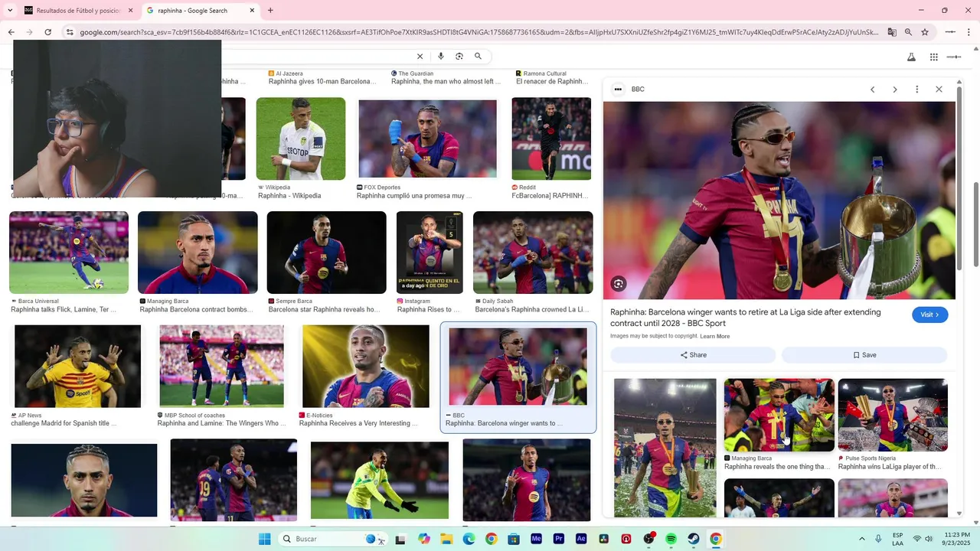This screenshot has width=980, height=551.
Task: Open system tray microphone icon
Action: coord(878,539)
